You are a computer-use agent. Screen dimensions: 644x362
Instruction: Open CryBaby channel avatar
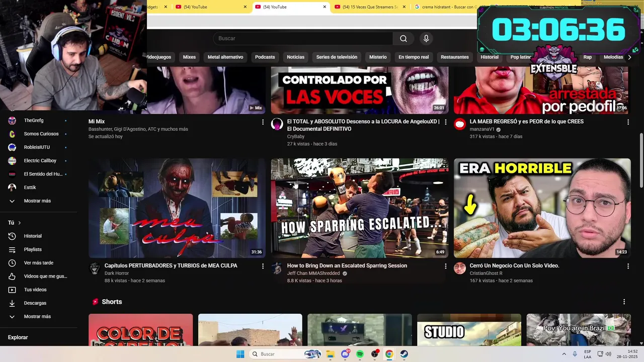coord(277,124)
